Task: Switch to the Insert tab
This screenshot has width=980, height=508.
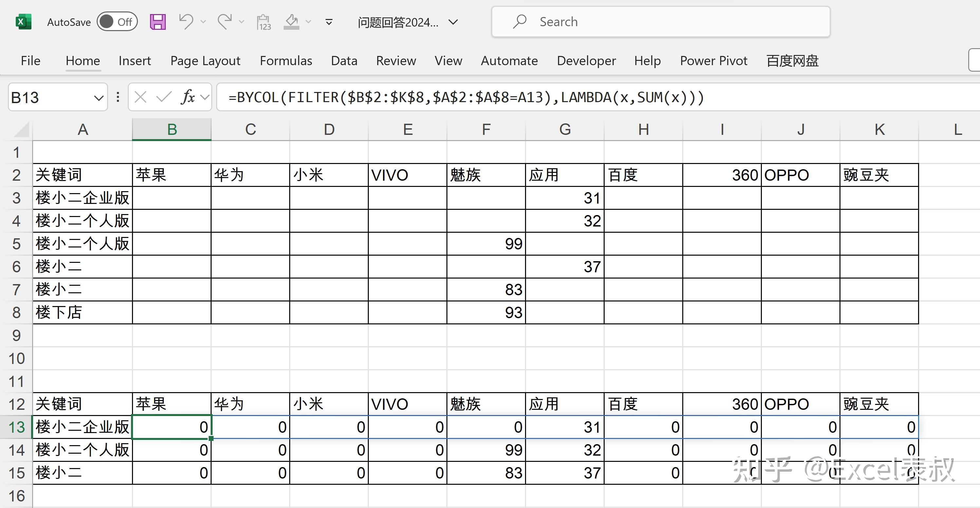Action: pyautogui.click(x=135, y=61)
